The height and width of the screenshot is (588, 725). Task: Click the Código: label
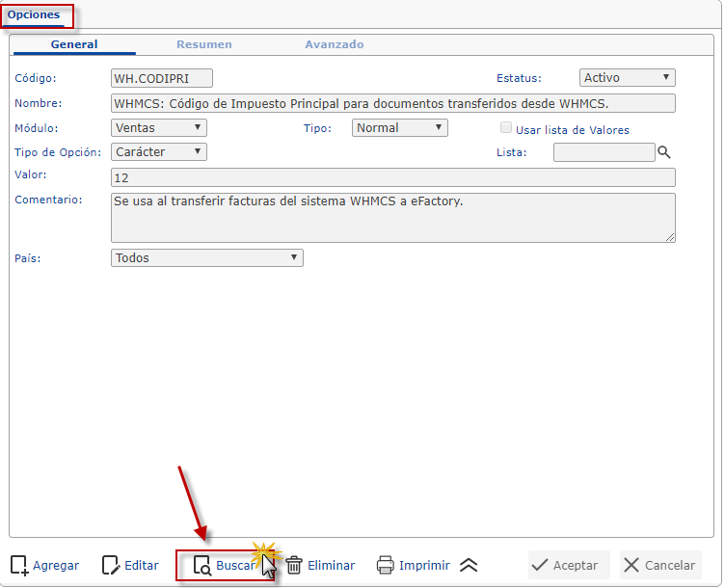36,78
